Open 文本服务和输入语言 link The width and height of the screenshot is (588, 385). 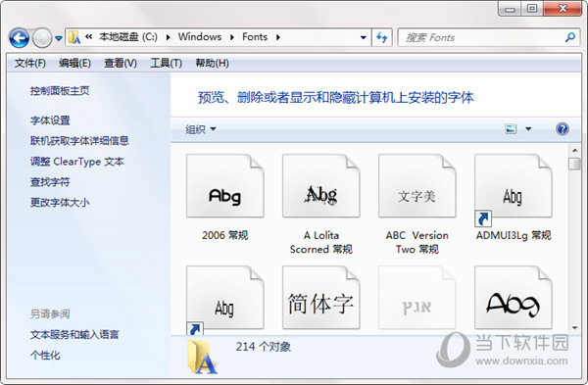tap(74, 334)
